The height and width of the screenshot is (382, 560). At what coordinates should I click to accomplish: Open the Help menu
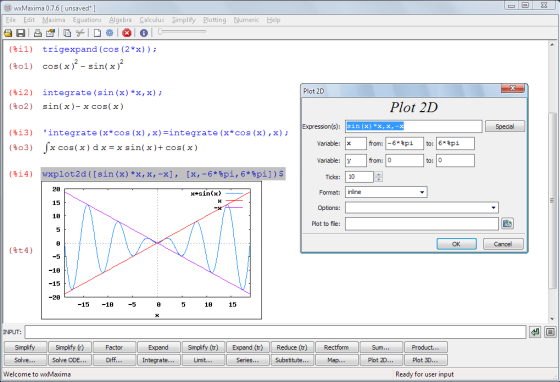(x=273, y=20)
